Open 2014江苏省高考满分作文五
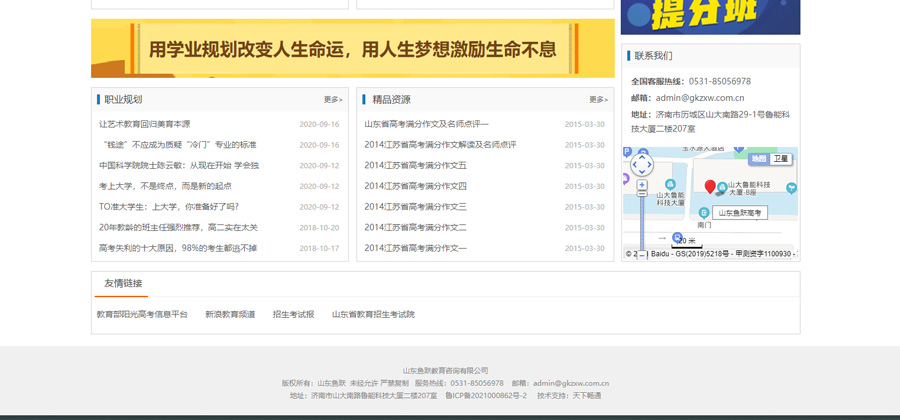Image resolution: width=900 pixels, height=420 pixels. [x=415, y=165]
